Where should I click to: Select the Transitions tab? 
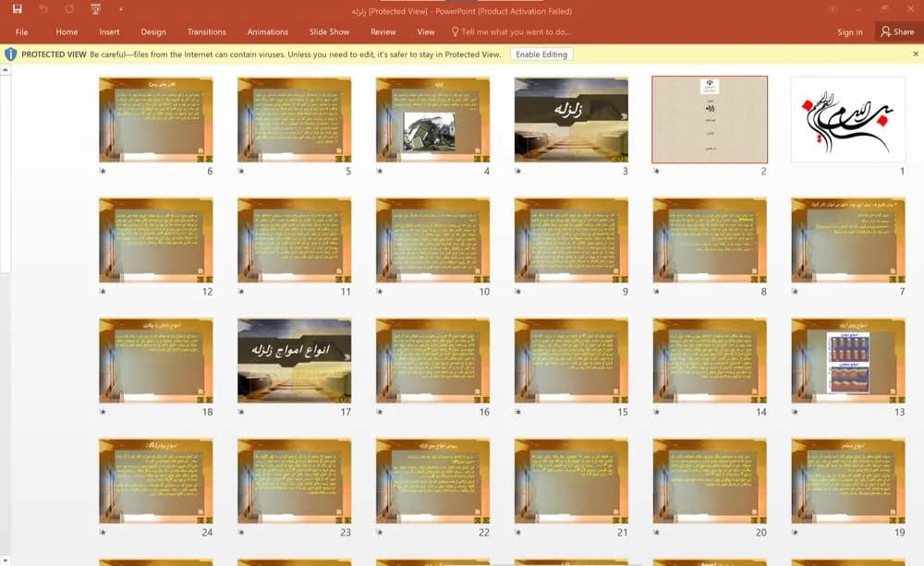click(206, 31)
